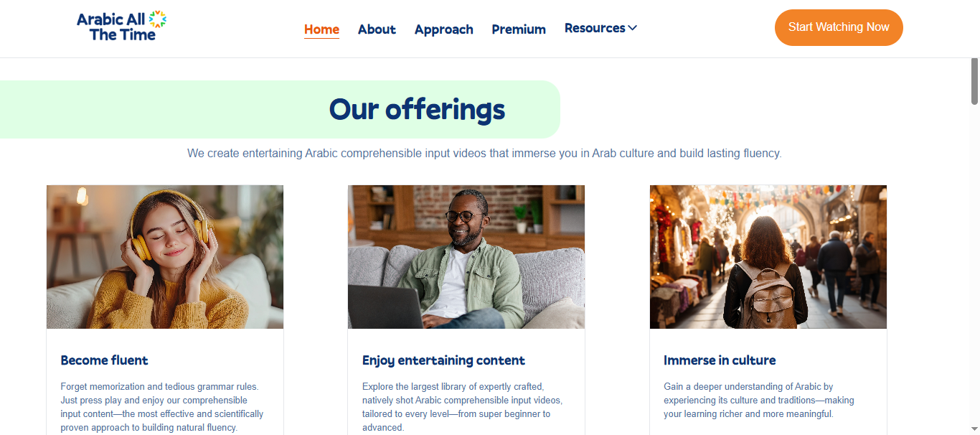Click the man with laptop image
The width and height of the screenshot is (980, 435).
coord(466,257)
